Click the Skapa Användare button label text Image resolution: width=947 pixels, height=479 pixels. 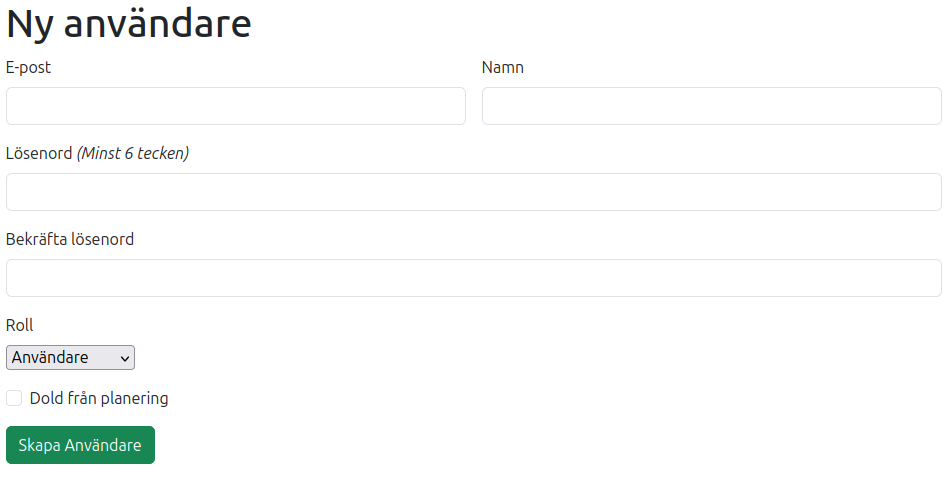point(80,445)
